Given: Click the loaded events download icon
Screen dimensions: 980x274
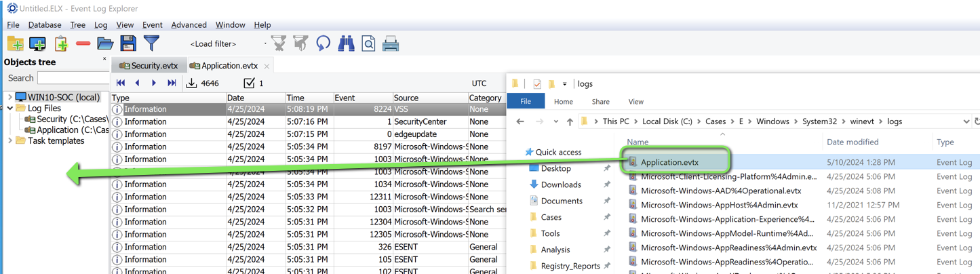Looking at the screenshot, I should pyautogui.click(x=191, y=83).
